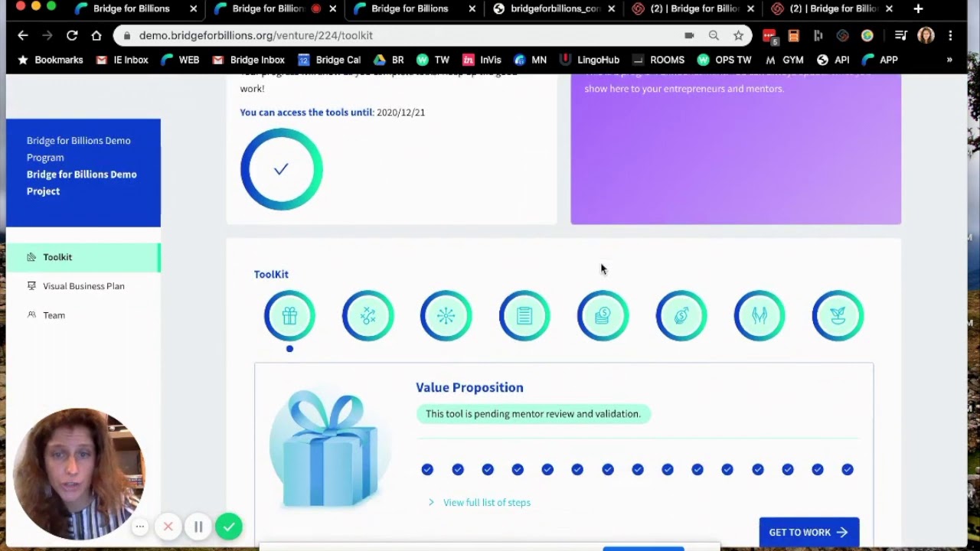Open the Chrome profile avatar

pos(926,35)
